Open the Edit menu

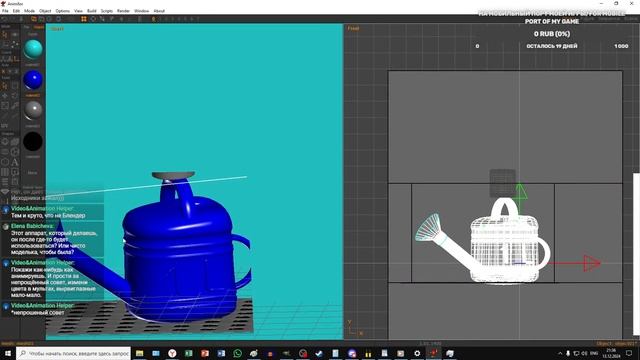16,11
